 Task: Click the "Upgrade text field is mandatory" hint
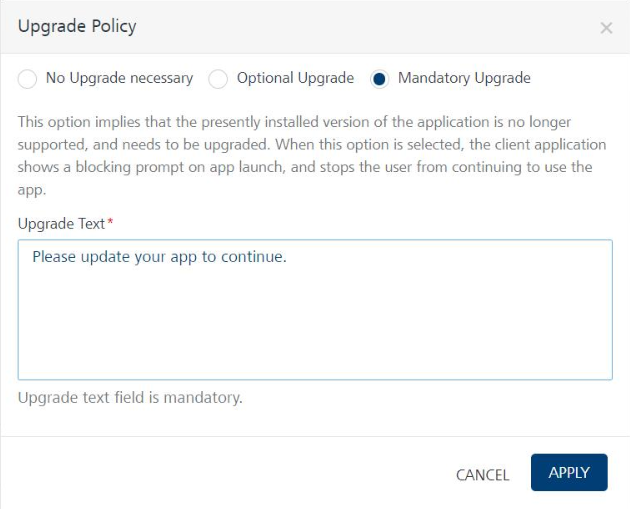(x=130, y=398)
